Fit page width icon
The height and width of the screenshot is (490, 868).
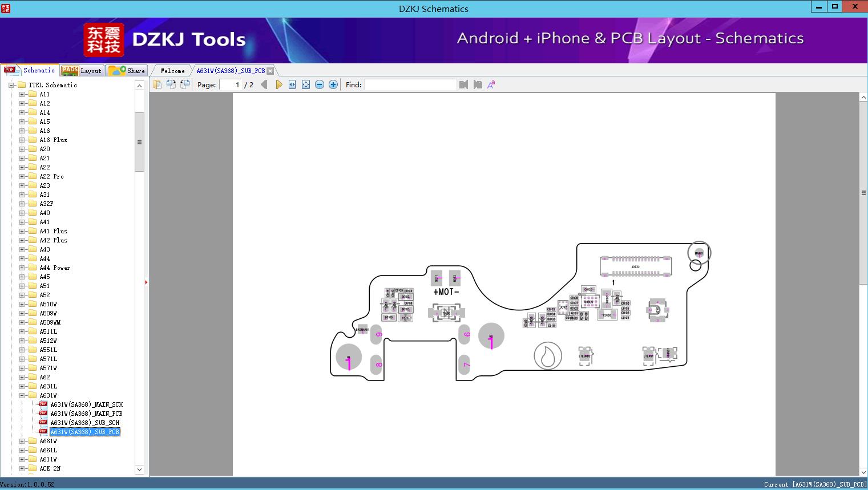click(x=292, y=84)
